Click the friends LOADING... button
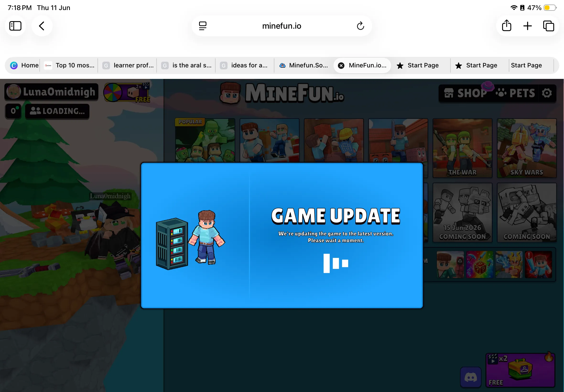This screenshot has height=392, width=564. (57, 111)
